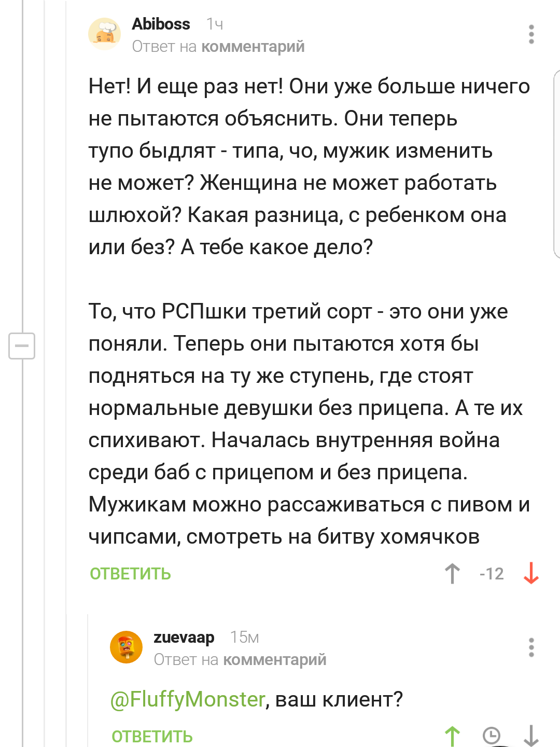The height and width of the screenshot is (747, 560).
Task: Open the @FluffyMonster mention
Action: point(188,699)
